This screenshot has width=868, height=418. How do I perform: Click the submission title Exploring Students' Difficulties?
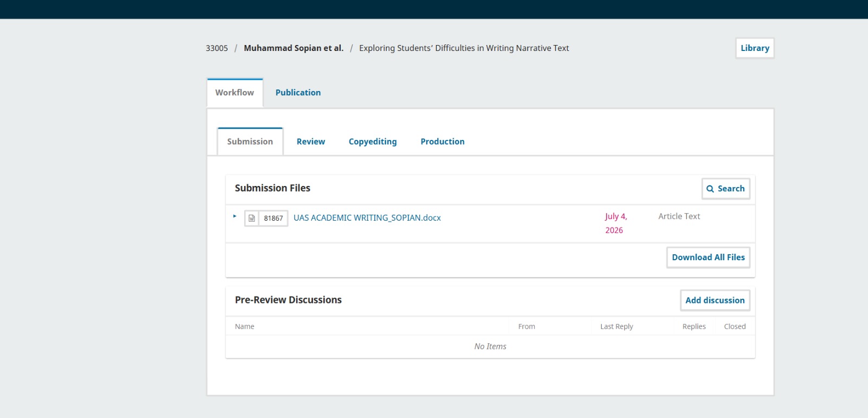pyautogui.click(x=464, y=48)
